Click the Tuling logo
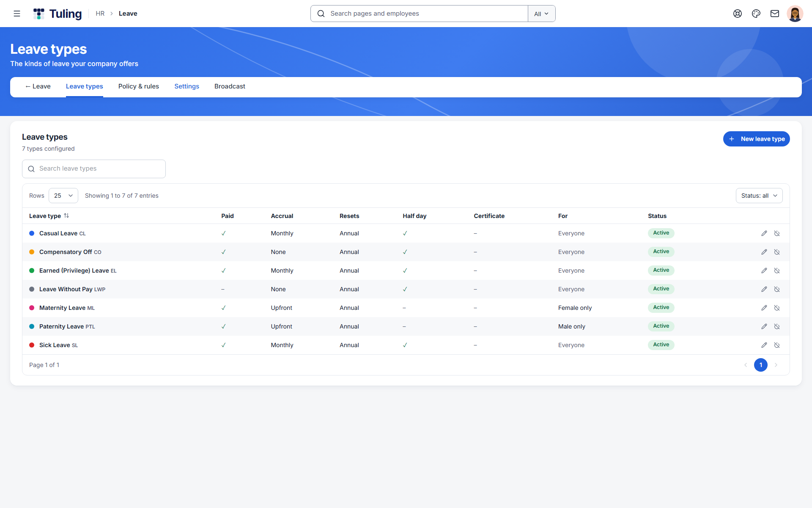812x508 pixels. click(x=58, y=14)
